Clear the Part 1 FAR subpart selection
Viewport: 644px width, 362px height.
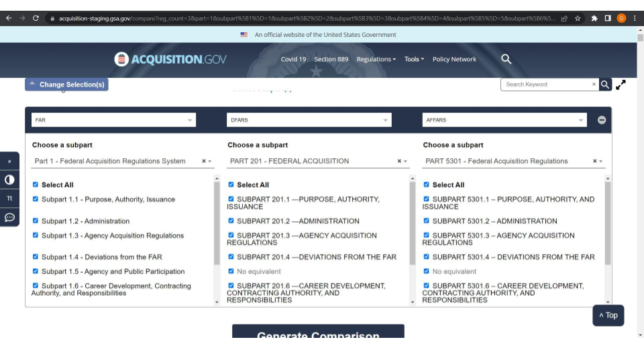click(204, 162)
